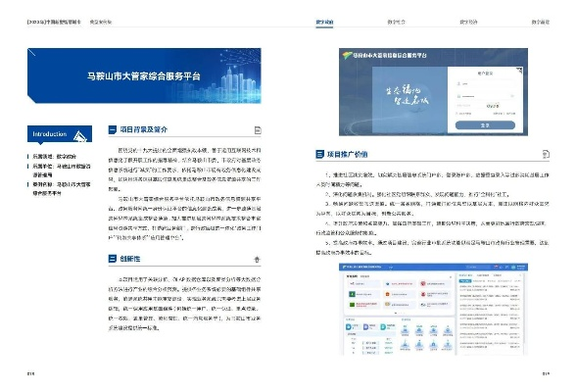The width and height of the screenshot is (577, 392).
Task: Open the 数字社会 header tab
Action: tap(396, 23)
